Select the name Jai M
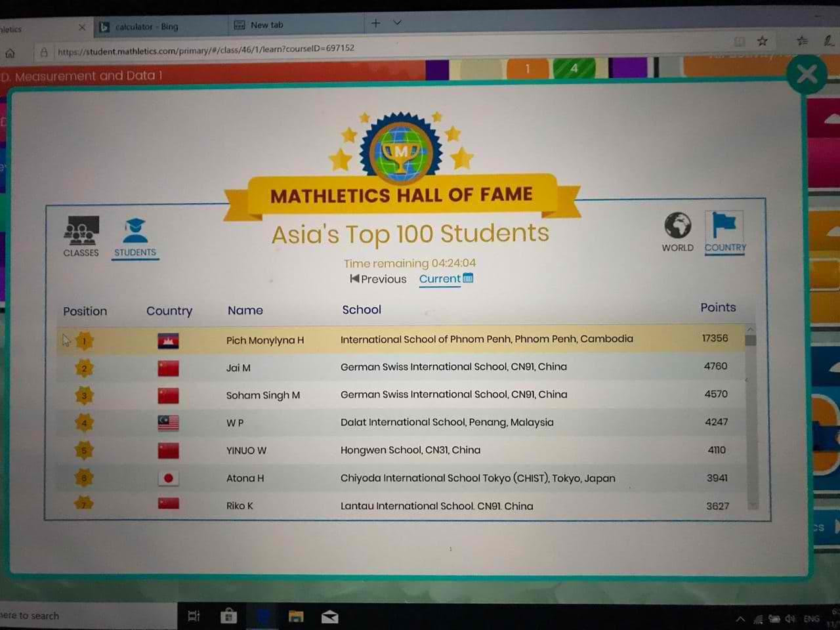This screenshot has width=840, height=630. coord(238,368)
